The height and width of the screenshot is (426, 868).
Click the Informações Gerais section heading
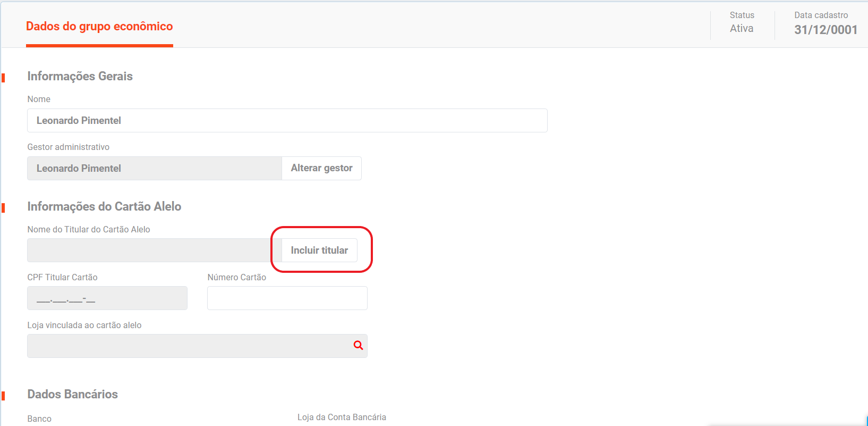tap(80, 77)
